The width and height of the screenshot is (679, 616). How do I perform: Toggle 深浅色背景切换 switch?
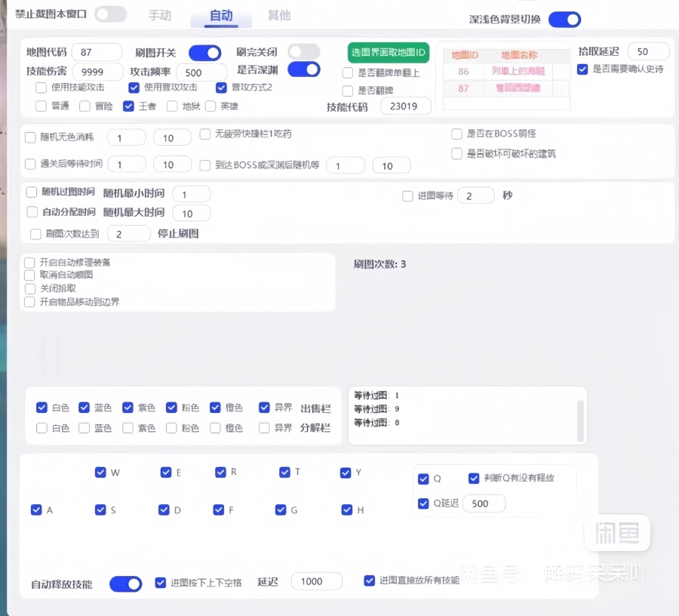coord(564,20)
